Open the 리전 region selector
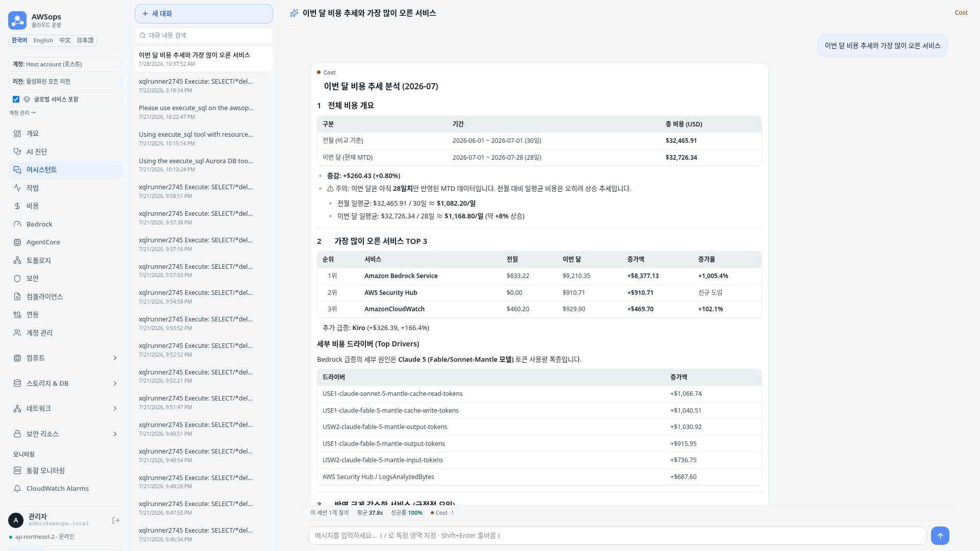The height and width of the screenshot is (551, 980). pos(65,82)
